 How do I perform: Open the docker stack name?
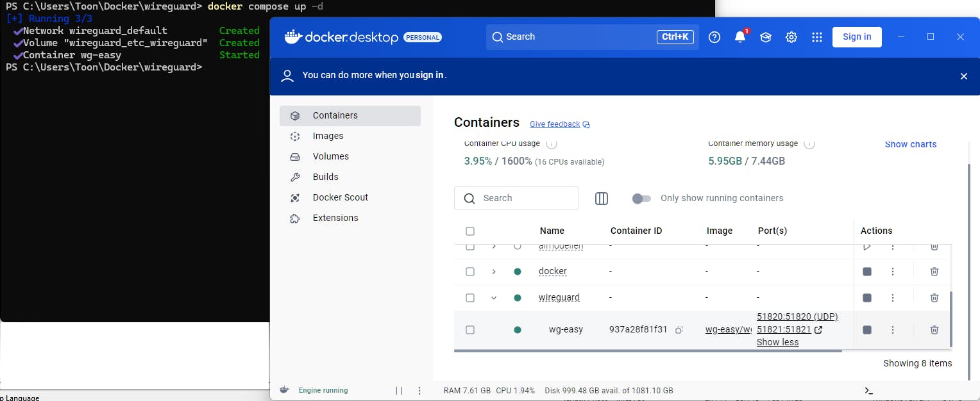tap(553, 272)
